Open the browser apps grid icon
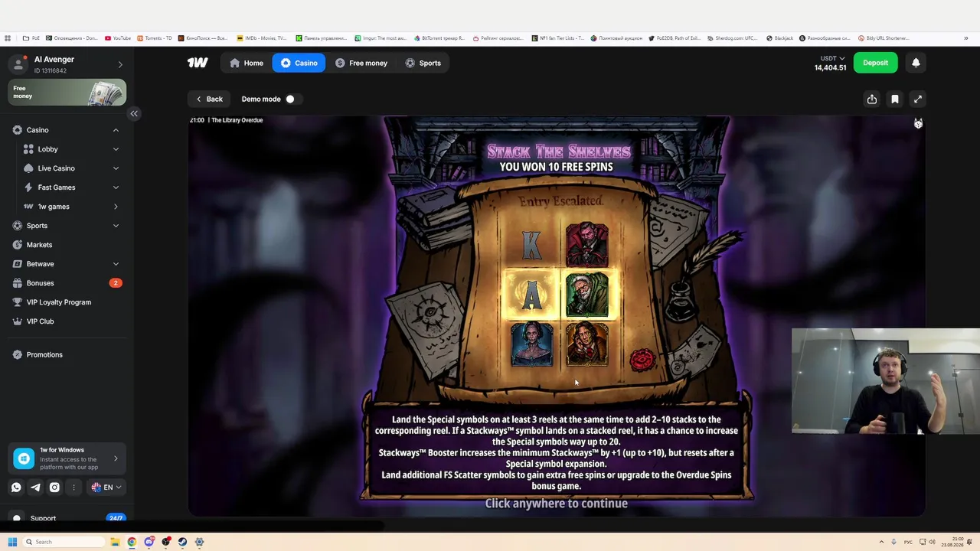980x551 pixels. click(8, 38)
